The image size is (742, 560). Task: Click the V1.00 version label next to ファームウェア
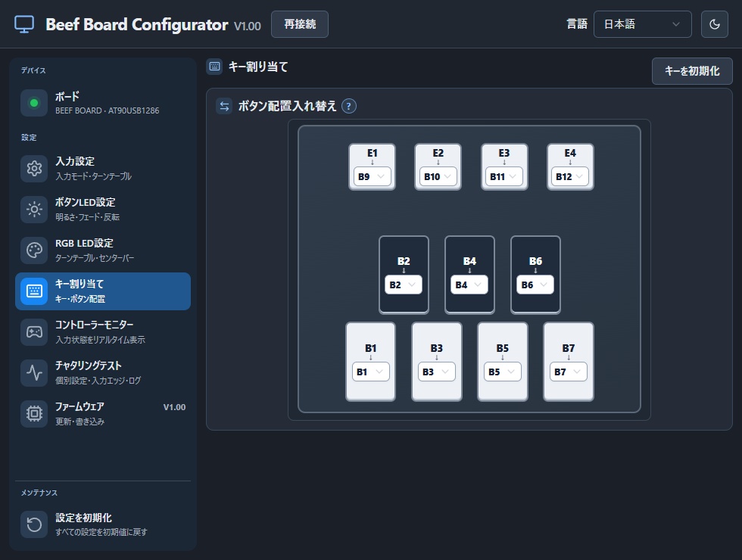[174, 407]
